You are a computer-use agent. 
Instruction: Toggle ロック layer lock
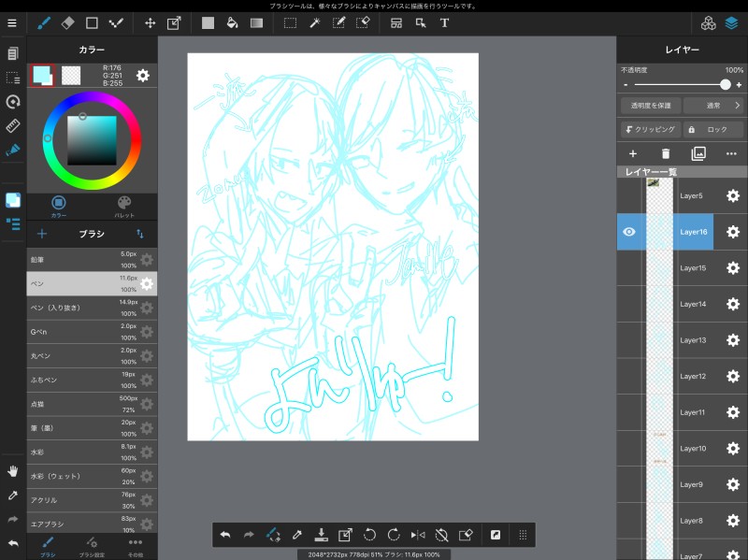(713, 129)
